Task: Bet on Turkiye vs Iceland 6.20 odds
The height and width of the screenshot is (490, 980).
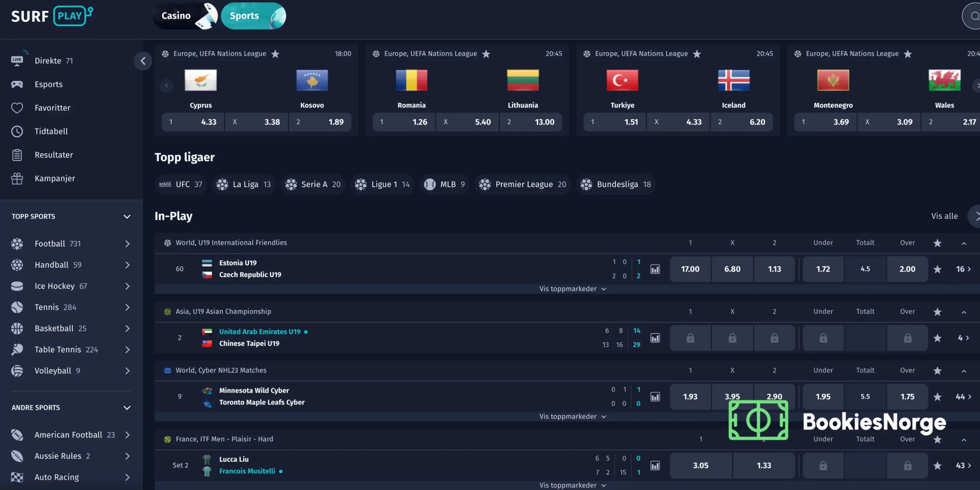Action: 742,122
